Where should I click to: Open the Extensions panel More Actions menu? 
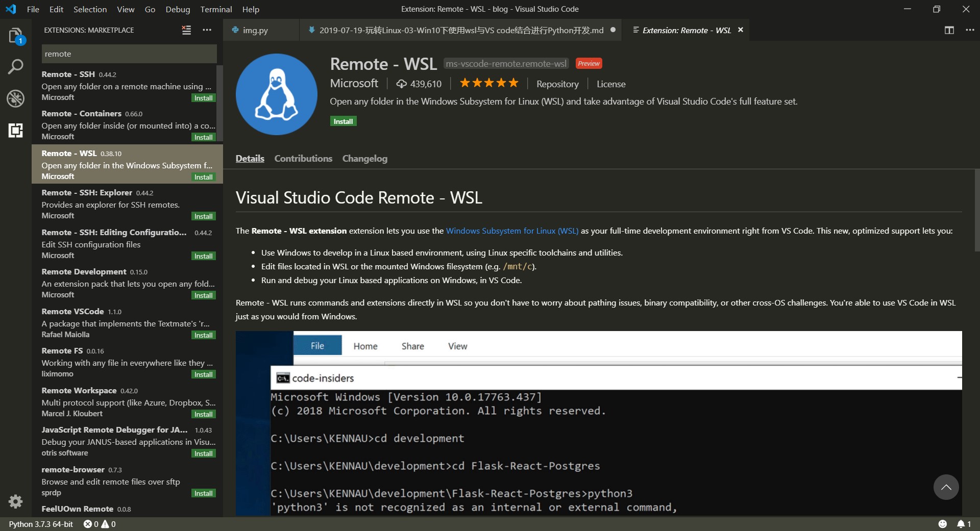tap(207, 30)
